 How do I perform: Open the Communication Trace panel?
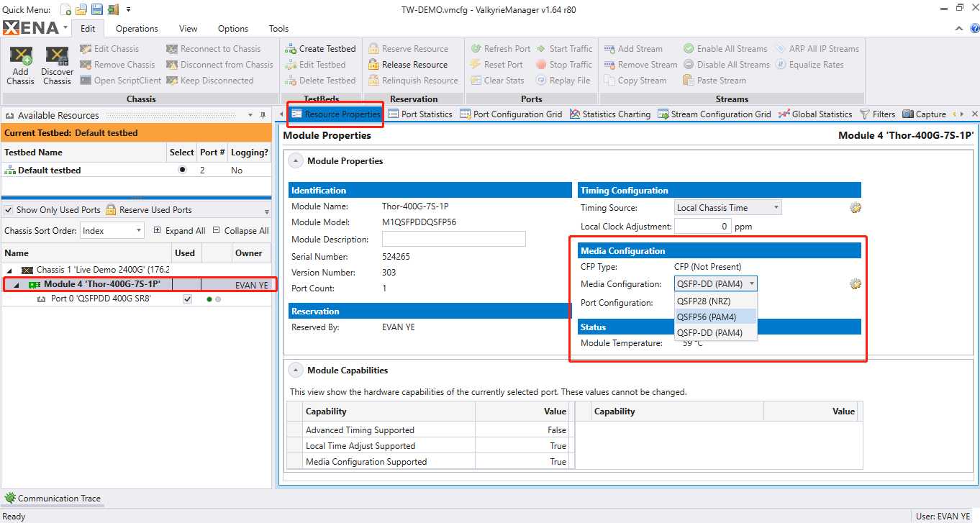pyautogui.click(x=53, y=498)
